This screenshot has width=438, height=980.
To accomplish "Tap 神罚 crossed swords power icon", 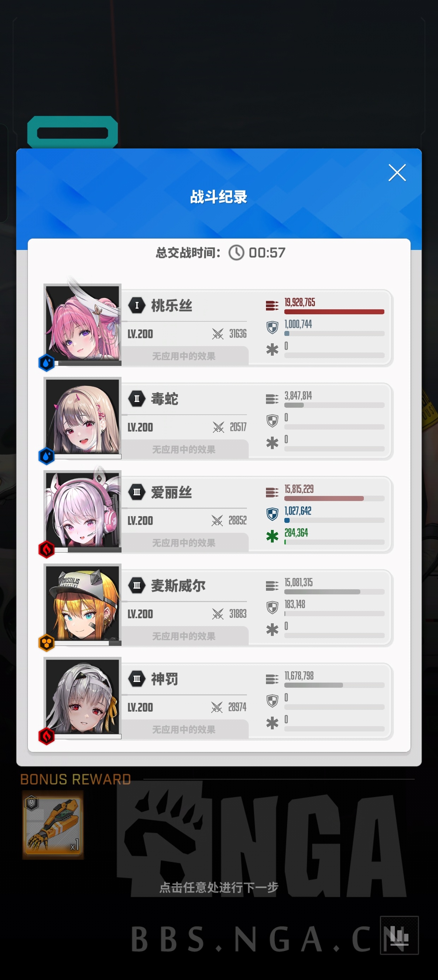I will point(217,707).
